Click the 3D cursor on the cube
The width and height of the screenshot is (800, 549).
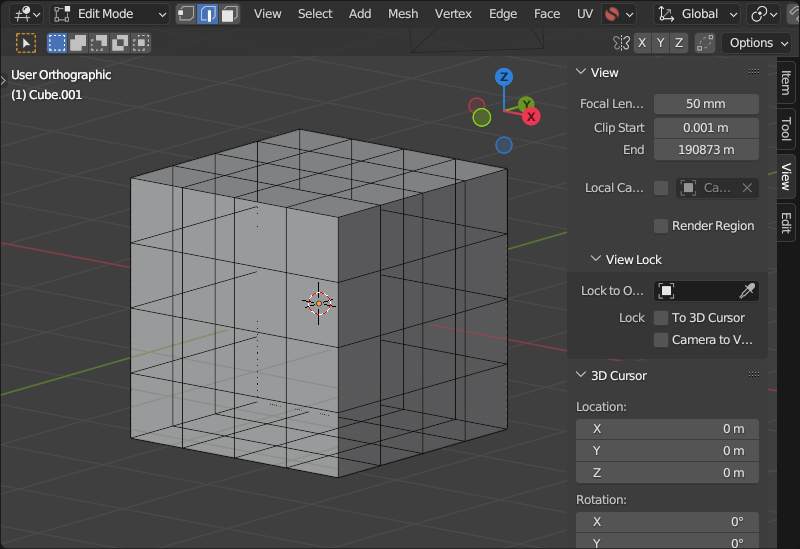[319, 303]
